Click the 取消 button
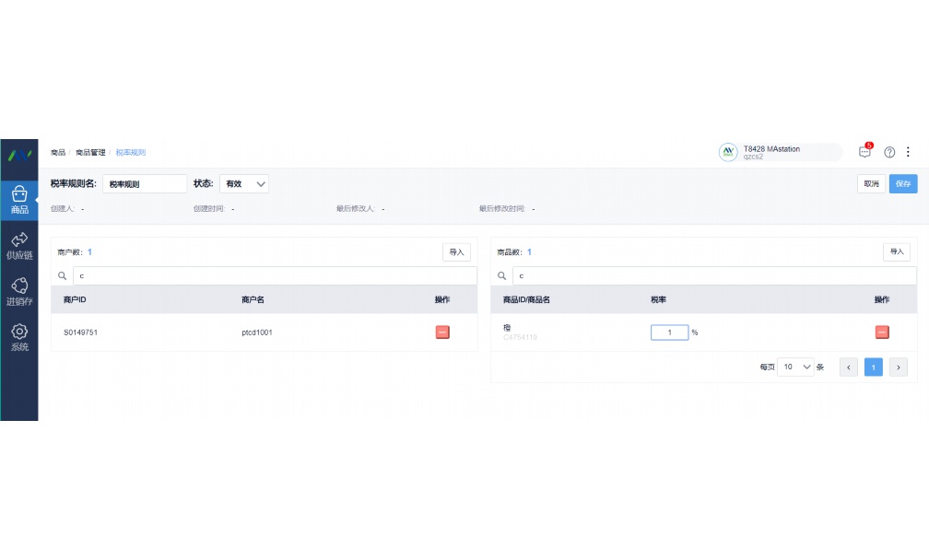Screen dimensions: 929x560 pyautogui.click(x=871, y=184)
